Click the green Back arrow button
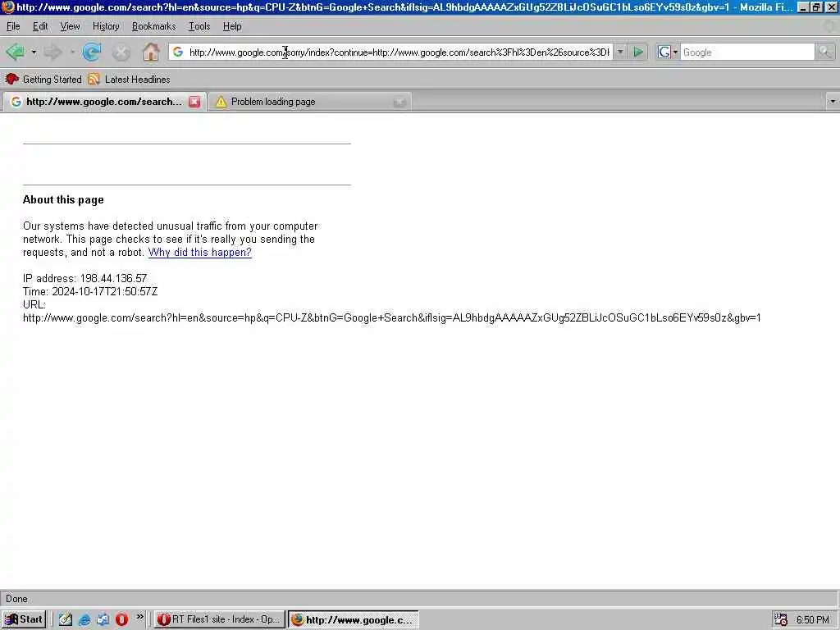Viewport: 840px width, 630px height. coord(15,52)
